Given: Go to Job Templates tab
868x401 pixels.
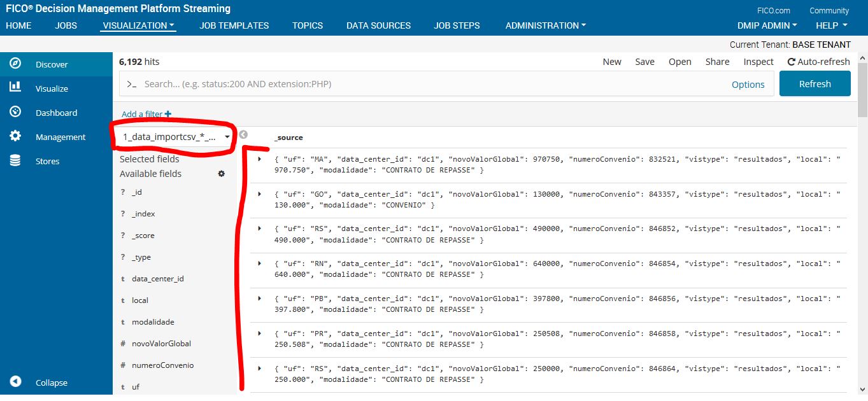Looking at the screenshot, I should (234, 25).
